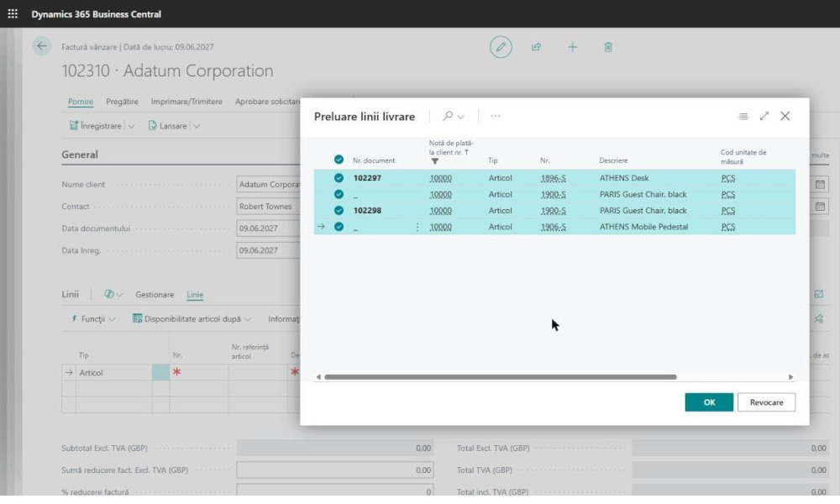Image resolution: width=840 pixels, height=504 pixels.
Task: Expand the search dropdown chevron in dialog
Action: [x=460, y=117]
